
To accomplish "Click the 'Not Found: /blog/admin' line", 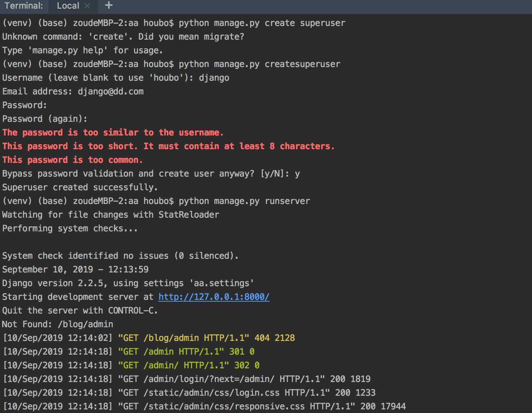I will (x=58, y=324).
